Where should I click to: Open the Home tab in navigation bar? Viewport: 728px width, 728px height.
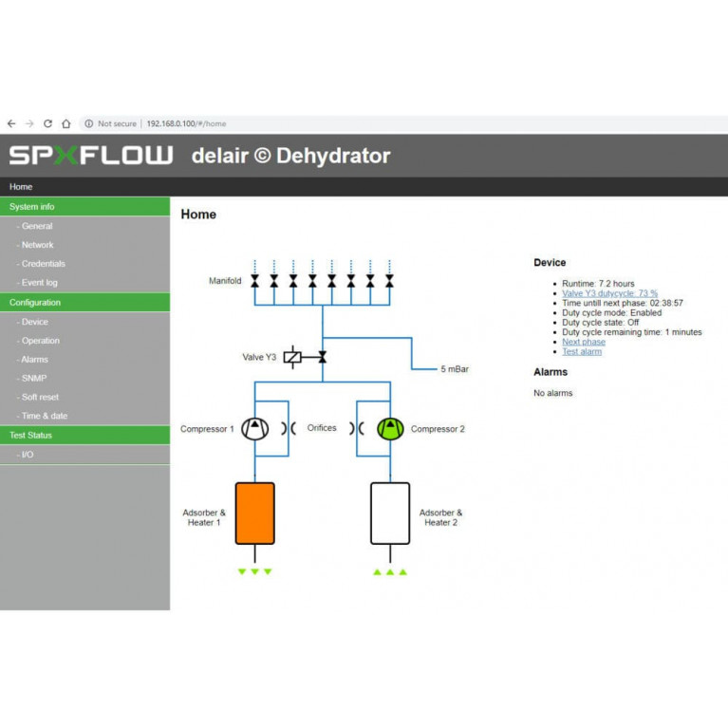21,187
